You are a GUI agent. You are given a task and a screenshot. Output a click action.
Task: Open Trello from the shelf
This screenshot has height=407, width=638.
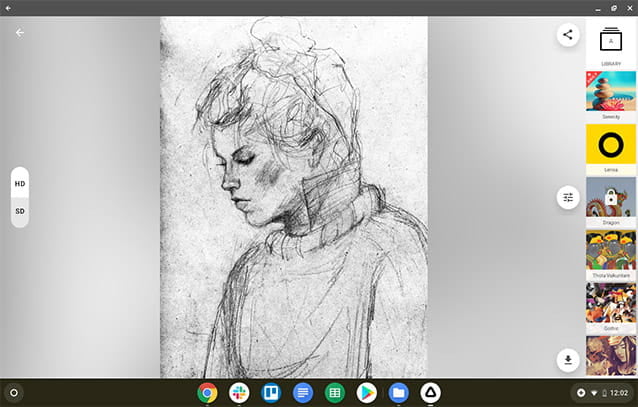pyautogui.click(x=271, y=393)
